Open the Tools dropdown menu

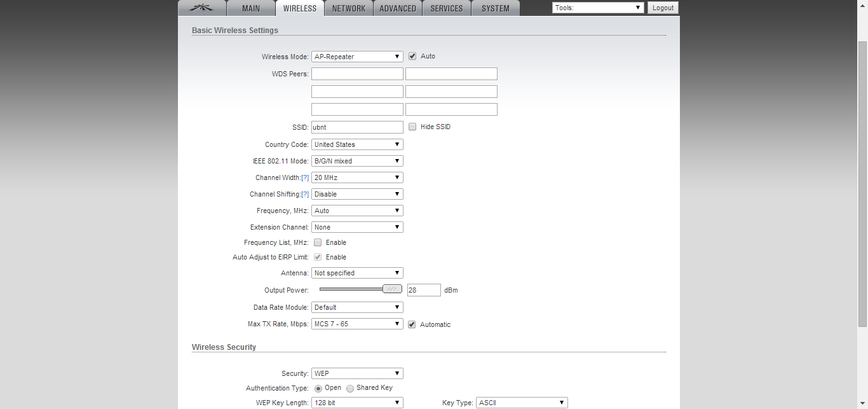click(x=599, y=8)
